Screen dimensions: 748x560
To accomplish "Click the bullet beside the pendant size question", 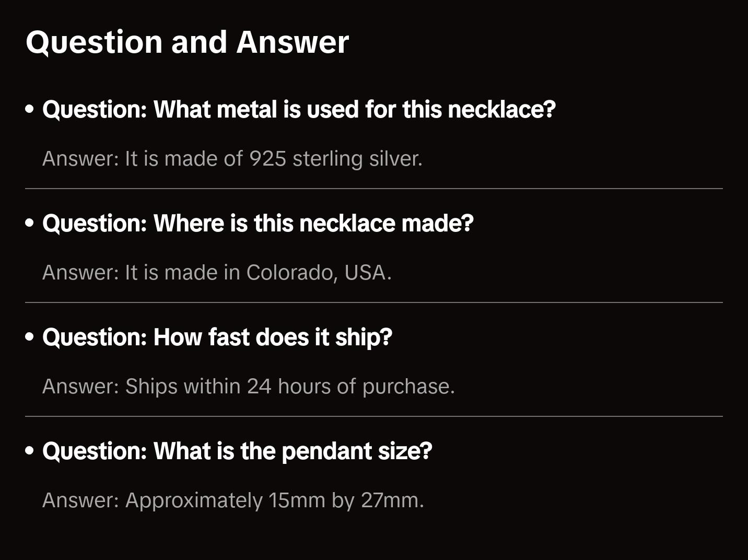I will click(30, 451).
